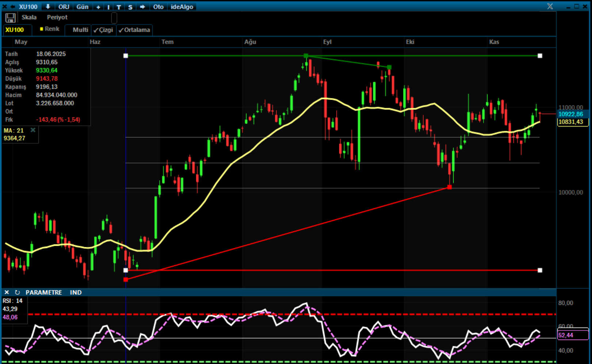The image size is (592, 364).
Task: Click the ideAlgo button
Action: pos(182,7)
